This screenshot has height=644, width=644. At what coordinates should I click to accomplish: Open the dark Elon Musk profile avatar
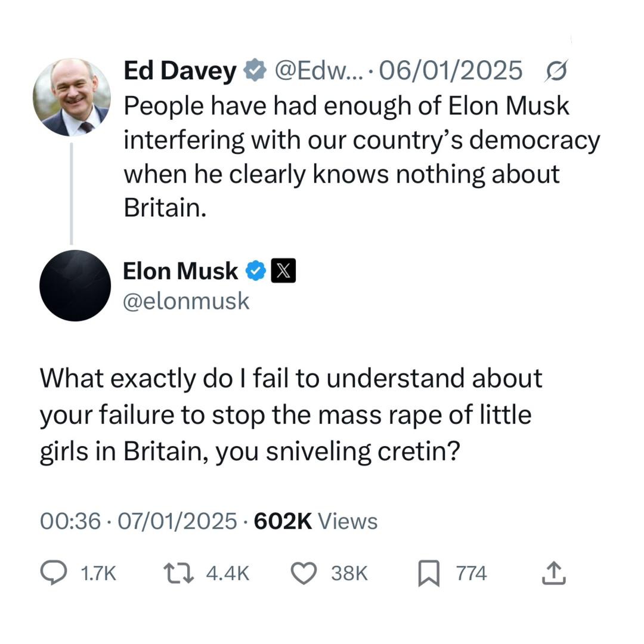point(75,286)
